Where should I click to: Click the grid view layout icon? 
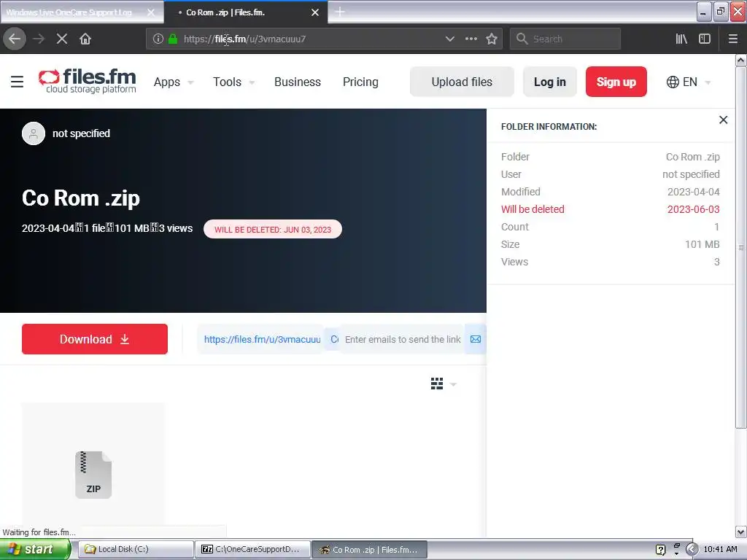437,384
